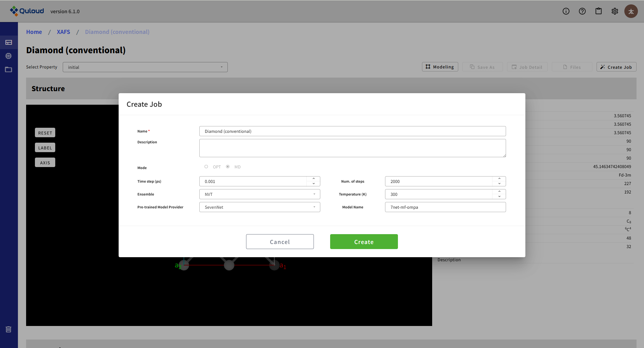The width and height of the screenshot is (644, 348).
Task: Select the MD mode radio button
Action: pyautogui.click(x=228, y=167)
